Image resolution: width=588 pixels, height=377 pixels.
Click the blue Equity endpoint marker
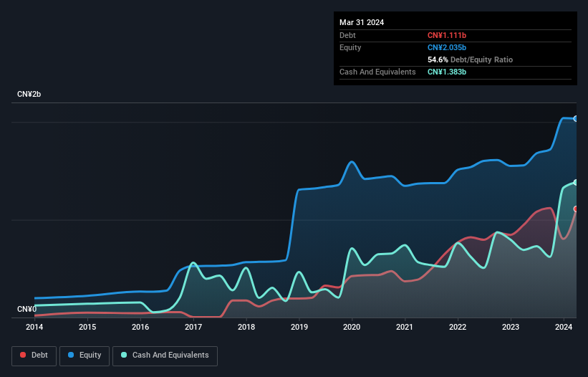[576, 118]
